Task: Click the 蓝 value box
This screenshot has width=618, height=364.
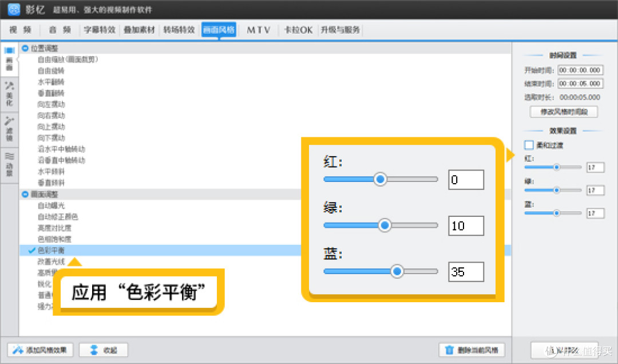Action: coord(595,213)
